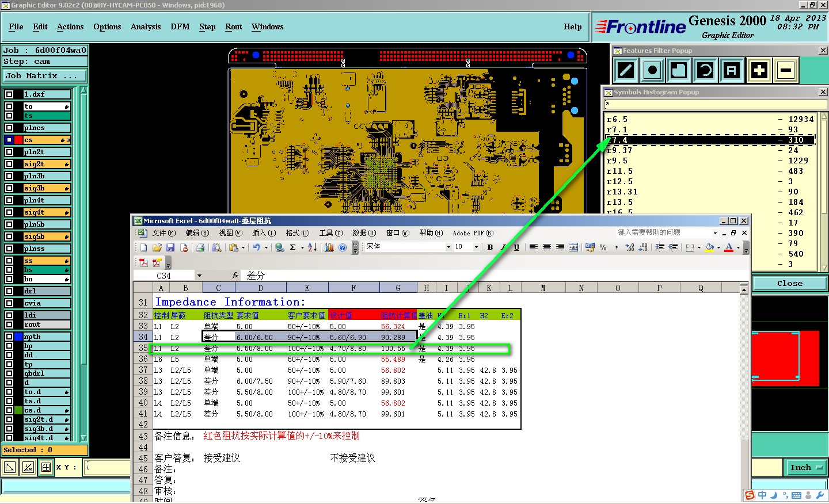The image size is (829, 504).
Task: Click mpth layer blue color swatch
Action: click(18, 337)
